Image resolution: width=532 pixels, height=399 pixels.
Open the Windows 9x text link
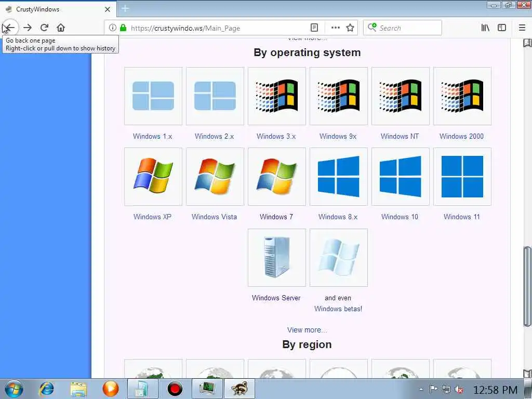(338, 137)
